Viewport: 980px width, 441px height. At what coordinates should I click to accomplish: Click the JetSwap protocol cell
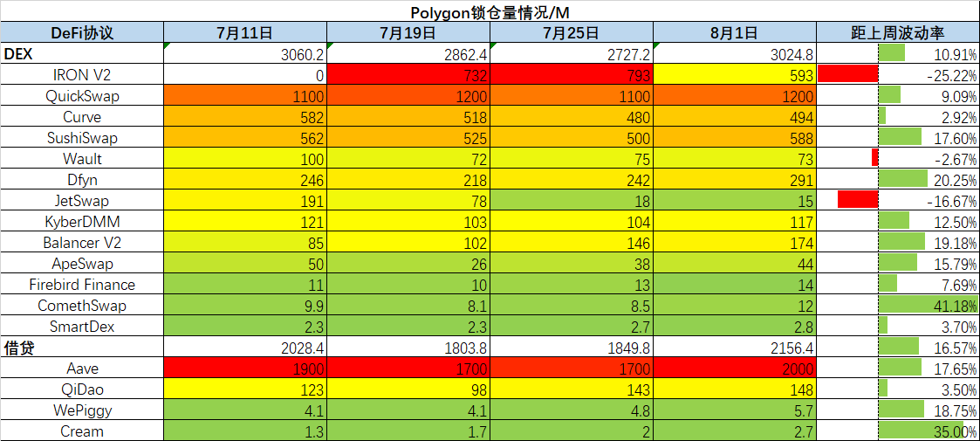(82, 201)
